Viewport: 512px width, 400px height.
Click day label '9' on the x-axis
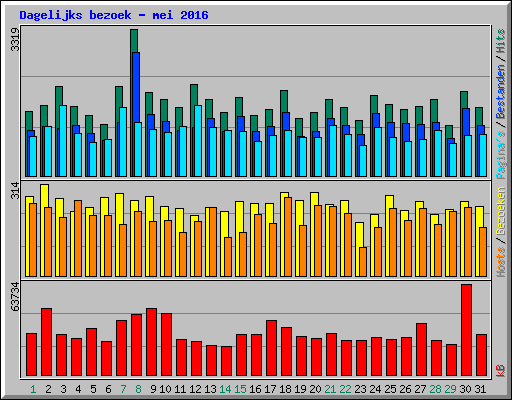(153, 389)
